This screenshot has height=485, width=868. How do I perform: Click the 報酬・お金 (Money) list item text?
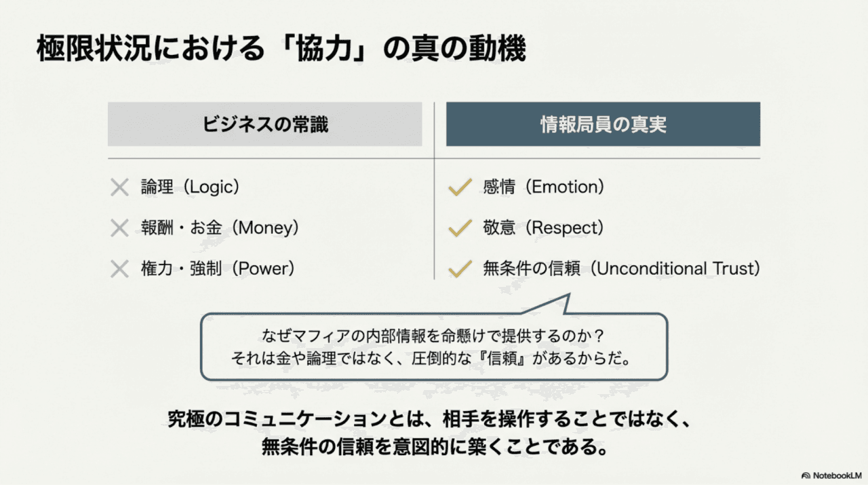click(220, 228)
